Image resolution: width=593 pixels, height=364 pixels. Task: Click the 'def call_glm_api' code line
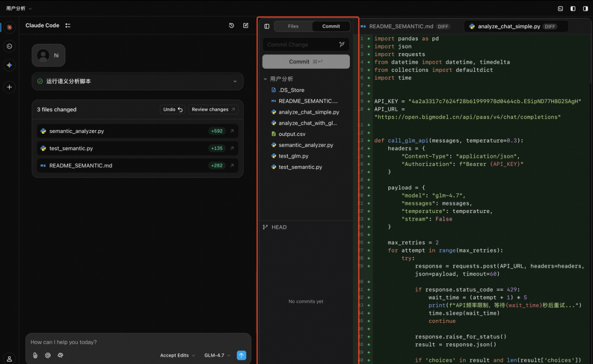coord(449,141)
